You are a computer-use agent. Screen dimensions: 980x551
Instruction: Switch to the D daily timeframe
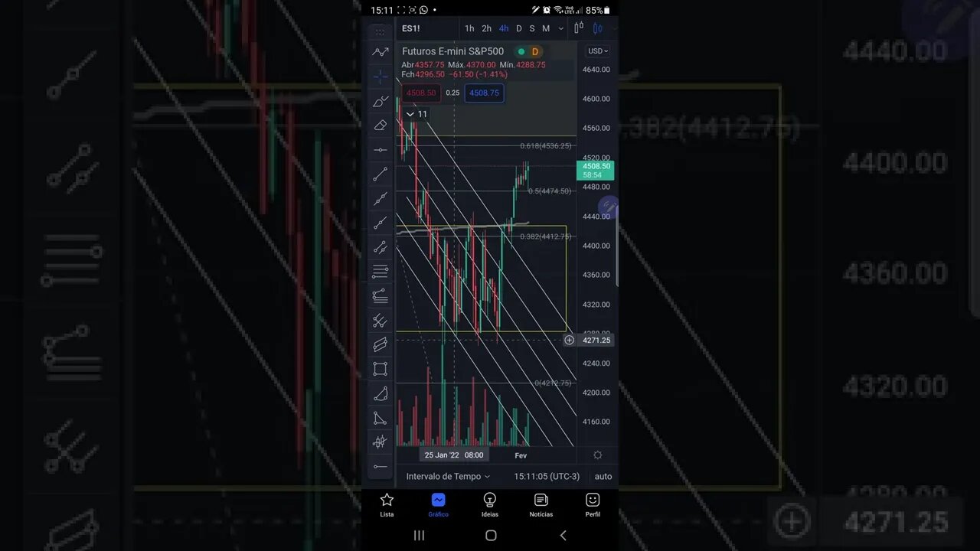518,28
